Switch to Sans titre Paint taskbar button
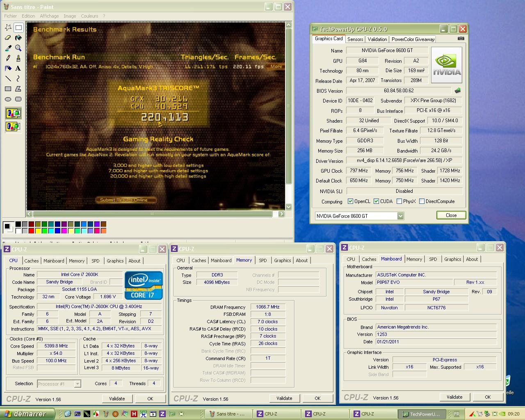 click(228, 414)
